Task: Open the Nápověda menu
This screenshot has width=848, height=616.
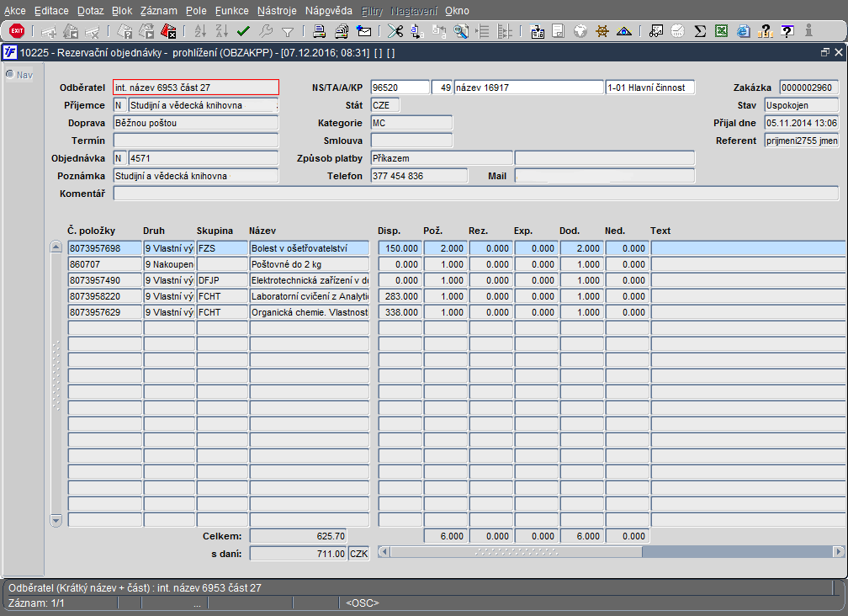Action: point(329,11)
